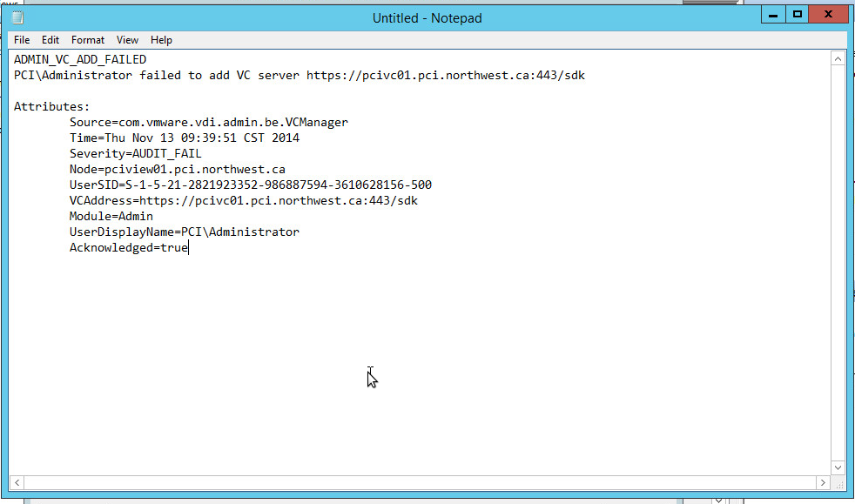Screen dimensions: 855x504
Task: Click the resize grip in the window corner
Action: click(x=839, y=483)
